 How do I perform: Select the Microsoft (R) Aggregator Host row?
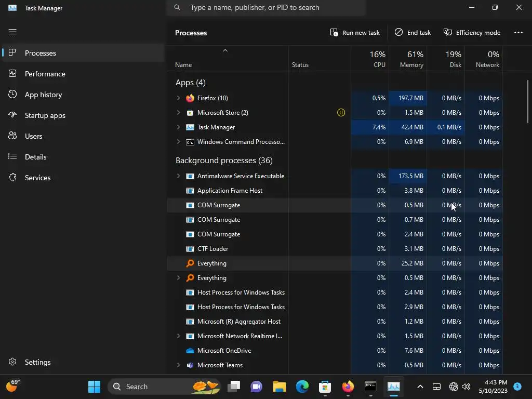tap(335, 321)
